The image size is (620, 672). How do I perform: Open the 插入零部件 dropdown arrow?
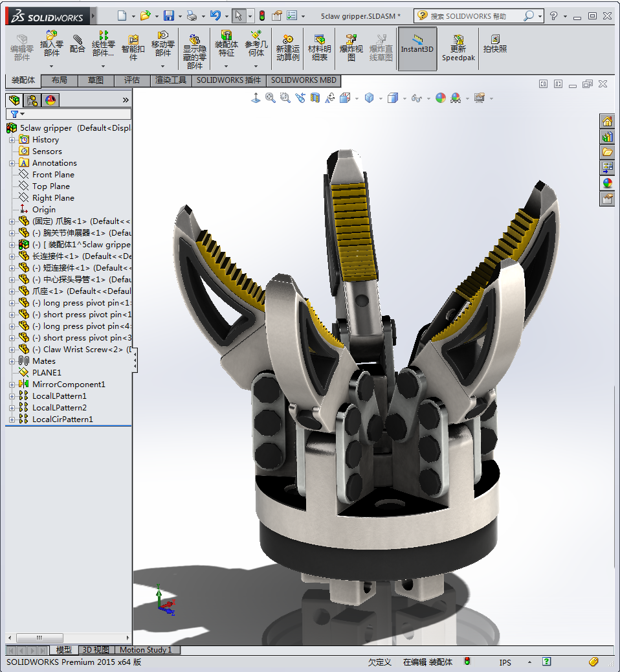point(51,66)
